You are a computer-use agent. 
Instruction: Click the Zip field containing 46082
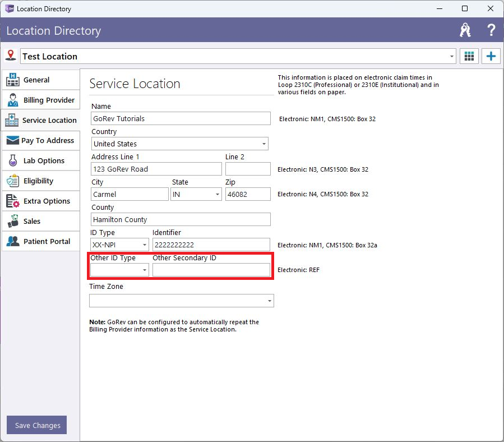point(248,194)
